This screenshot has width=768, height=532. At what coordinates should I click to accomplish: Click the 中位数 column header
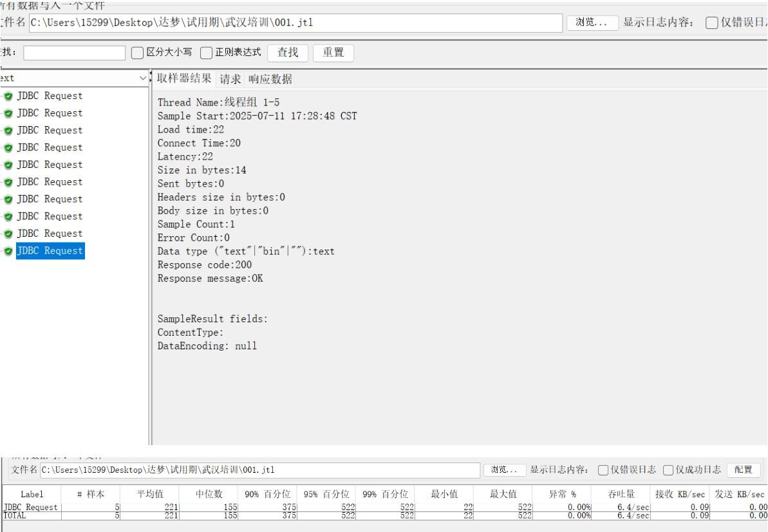click(209, 494)
